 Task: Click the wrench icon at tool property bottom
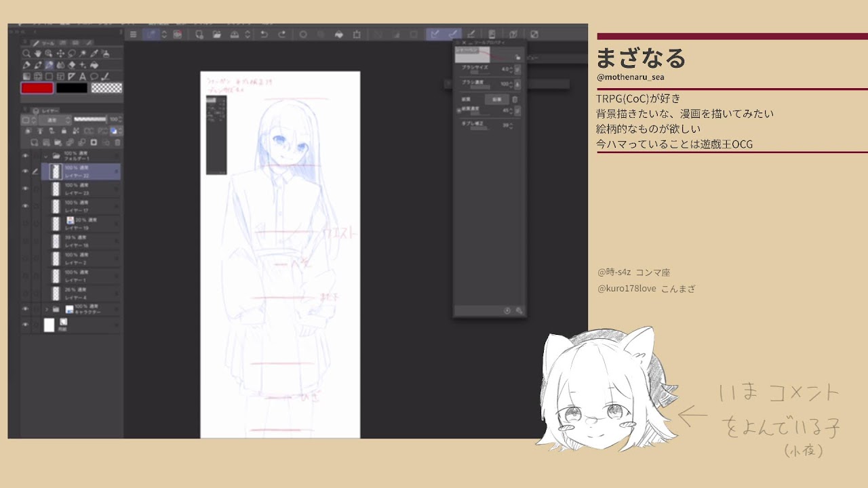click(519, 310)
